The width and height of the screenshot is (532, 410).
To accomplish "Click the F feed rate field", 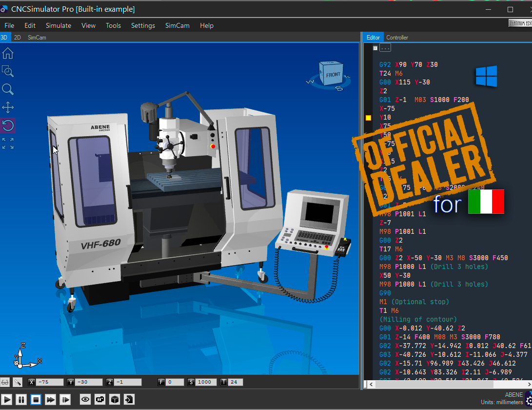I will [x=175, y=382].
